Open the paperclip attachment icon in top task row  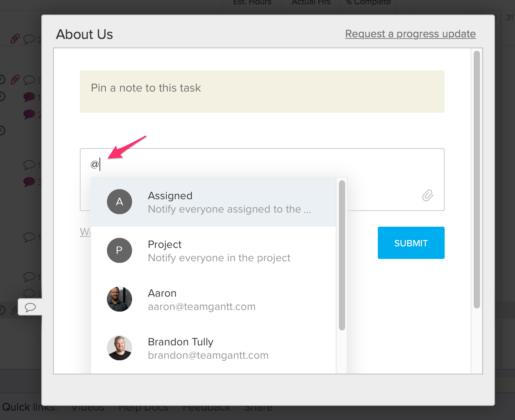coord(15,38)
